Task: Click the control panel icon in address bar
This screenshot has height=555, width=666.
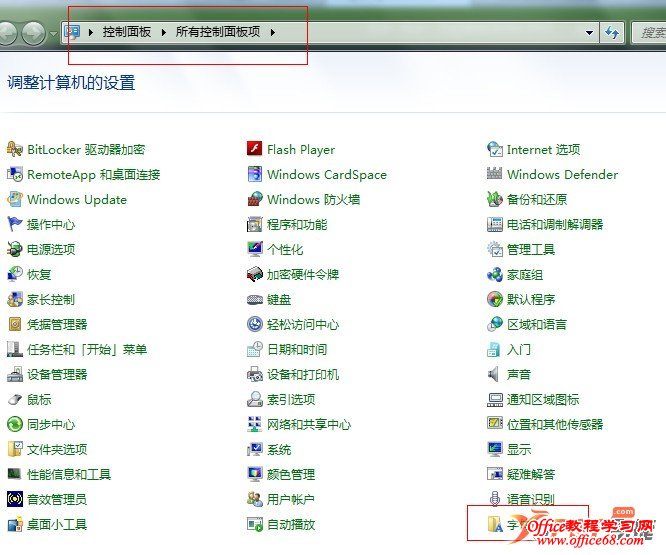Action: 72,32
